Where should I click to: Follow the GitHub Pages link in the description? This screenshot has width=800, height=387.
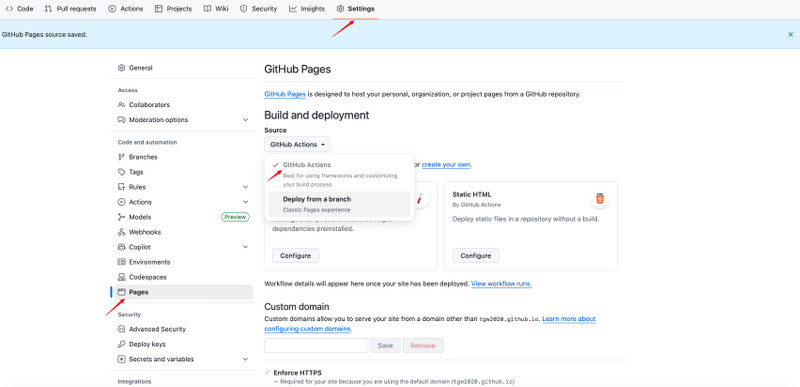click(285, 94)
